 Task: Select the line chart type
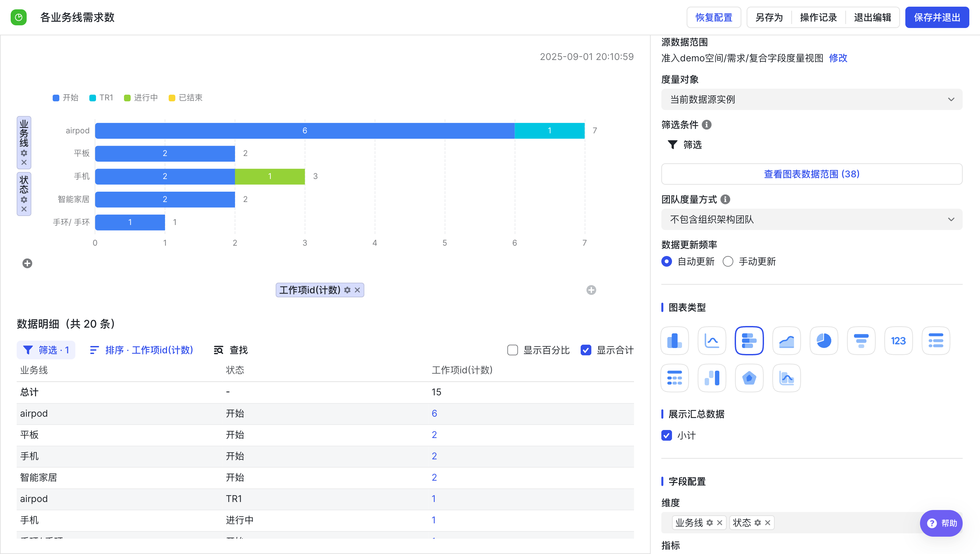point(712,341)
